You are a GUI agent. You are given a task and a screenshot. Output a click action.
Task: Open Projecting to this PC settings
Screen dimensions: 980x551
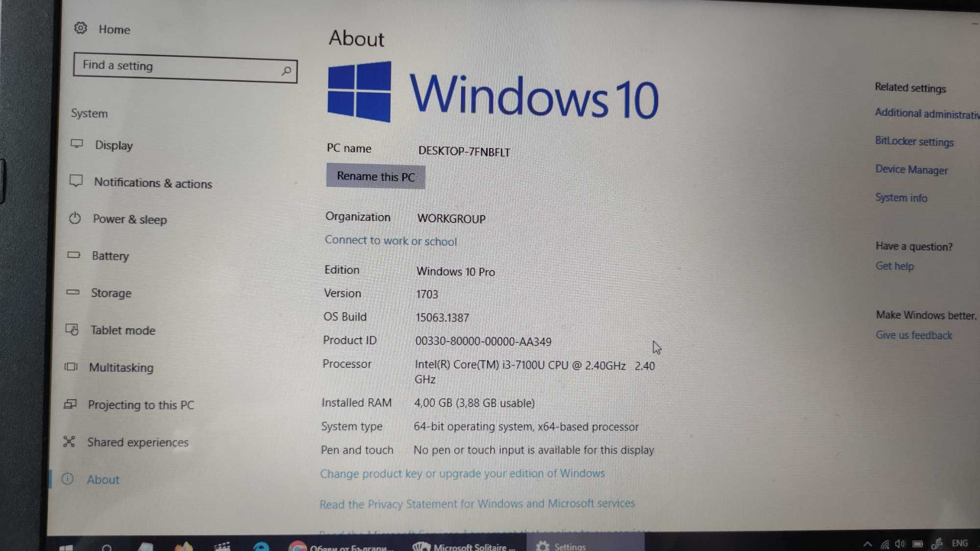click(x=141, y=405)
